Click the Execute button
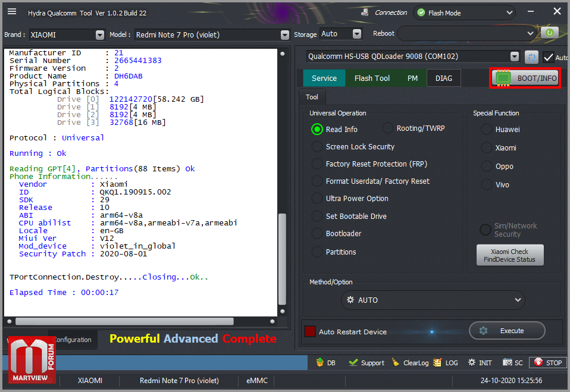Image resolution: width=570 pixels, height=392 pixels. point(507,331)
